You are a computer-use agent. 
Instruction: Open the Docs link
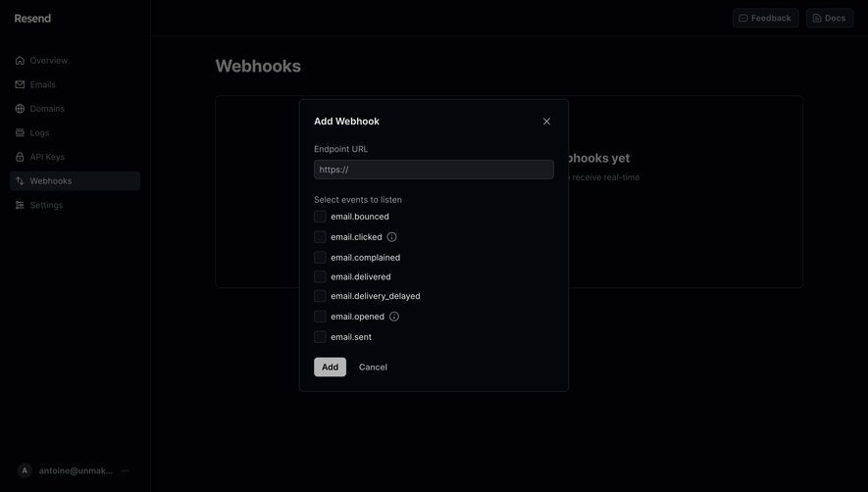point(829,19)
